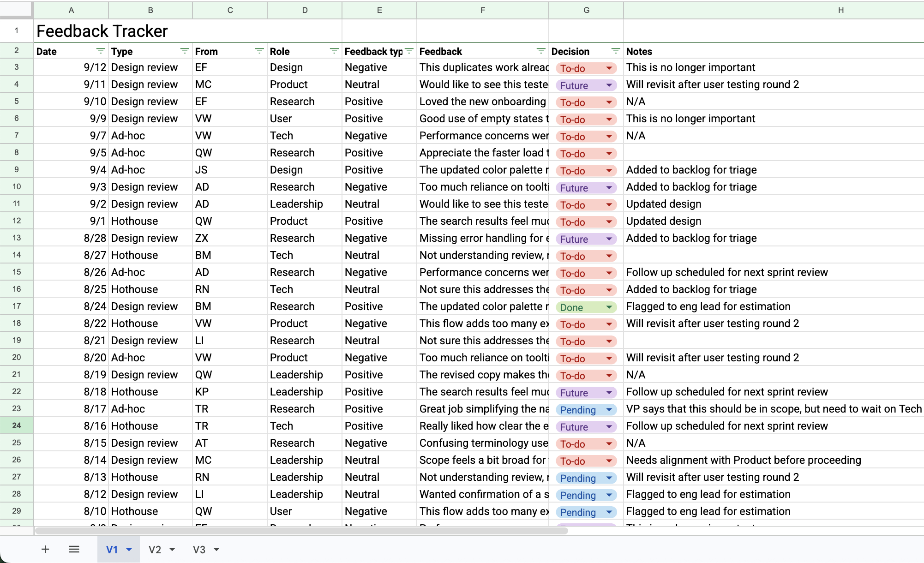The image size is (924, 563).
Task: Select row 24 header
Action: click(17, 425)
